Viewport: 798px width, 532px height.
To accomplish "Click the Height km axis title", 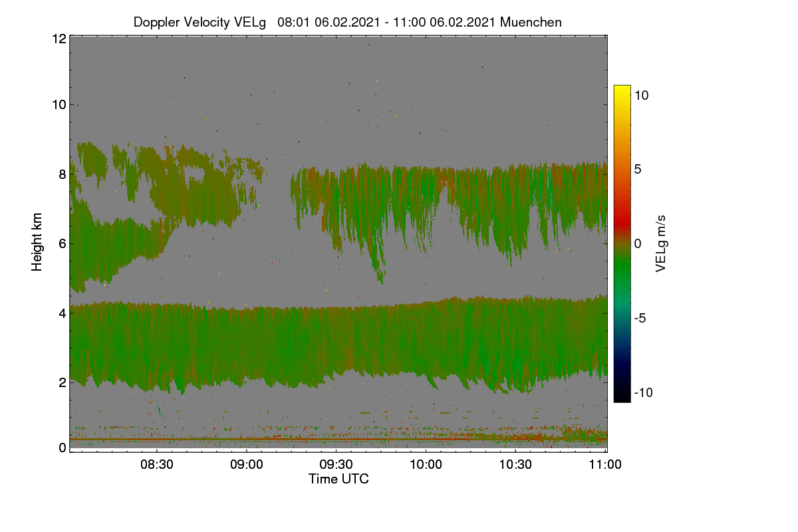I will (x=37, y=243).
